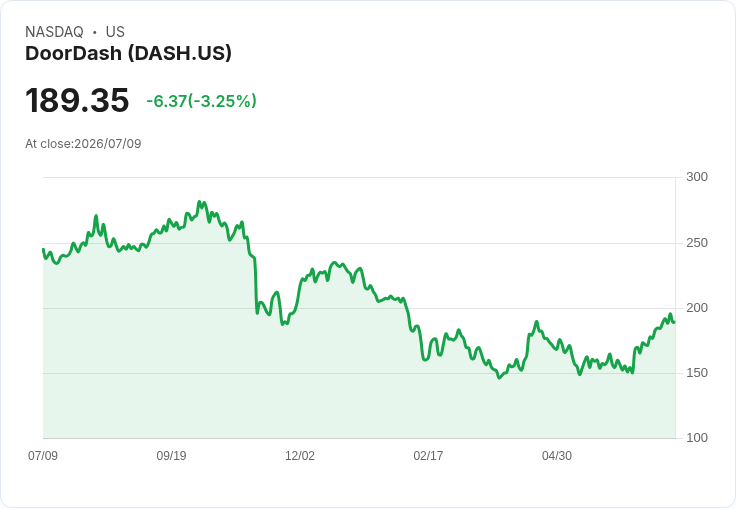Click the chart's lowest trough near 147
This screenshot has height=508, width=736.
499,378
